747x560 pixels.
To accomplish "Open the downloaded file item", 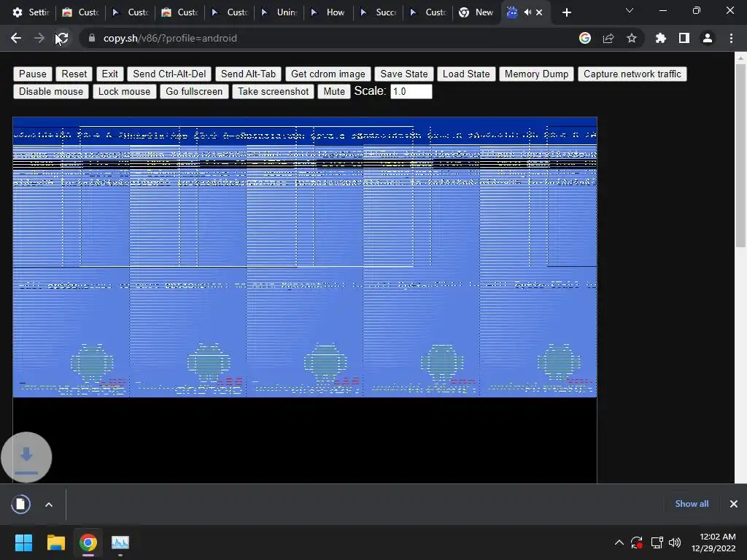I will 20,504.
